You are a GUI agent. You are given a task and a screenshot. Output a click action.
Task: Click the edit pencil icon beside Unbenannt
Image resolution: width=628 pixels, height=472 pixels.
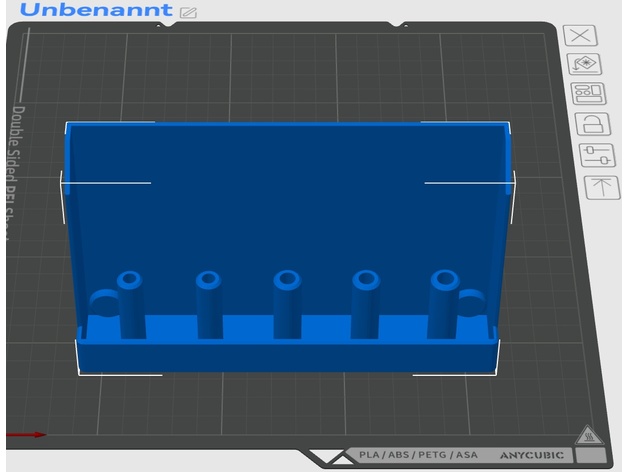pyautogui.click(x=189, y=13)
